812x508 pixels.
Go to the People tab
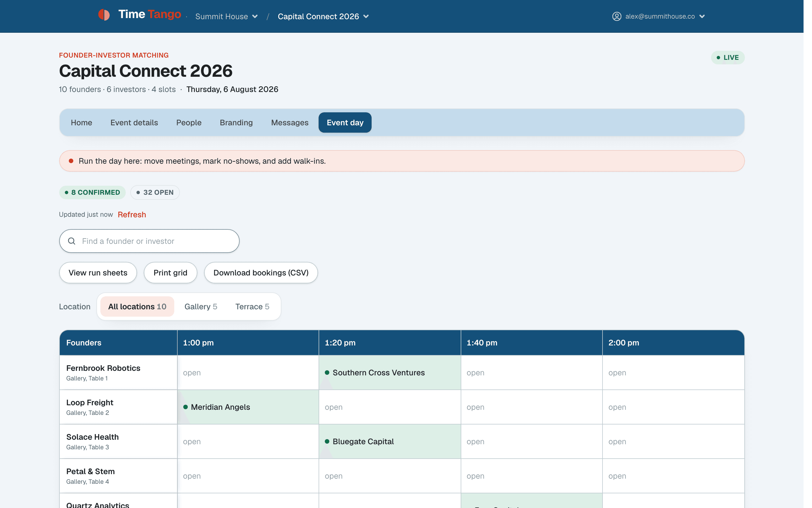tap(189, 123)
